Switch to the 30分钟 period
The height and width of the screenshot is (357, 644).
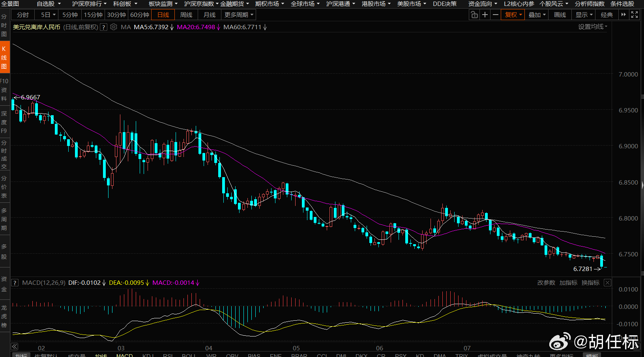(116, 15)
